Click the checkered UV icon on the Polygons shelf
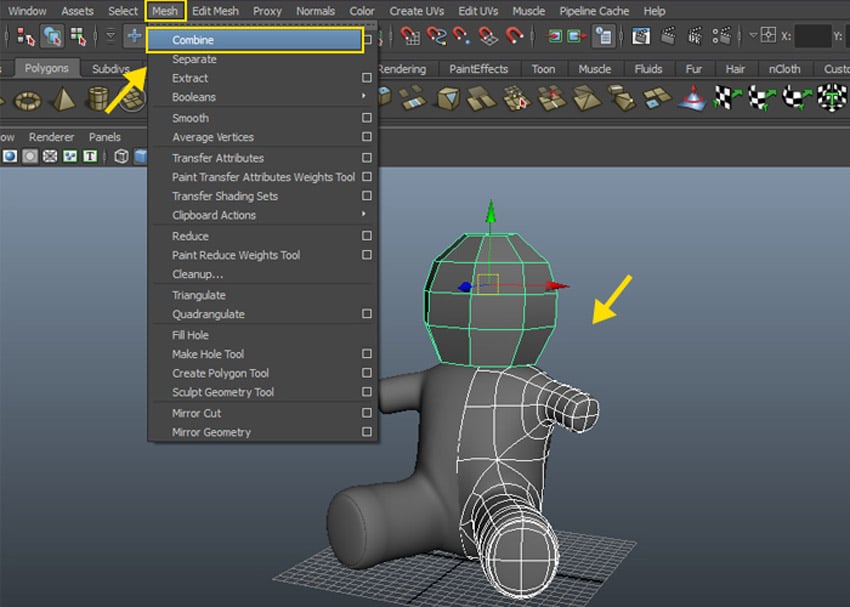This screenshot has width=850, height=607. click(727, 100)
